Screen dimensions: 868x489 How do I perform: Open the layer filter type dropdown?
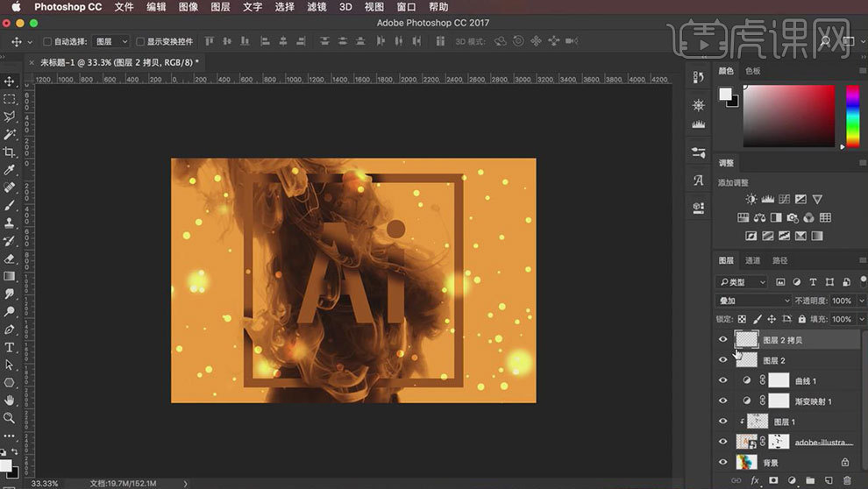(x=742, y=282)
